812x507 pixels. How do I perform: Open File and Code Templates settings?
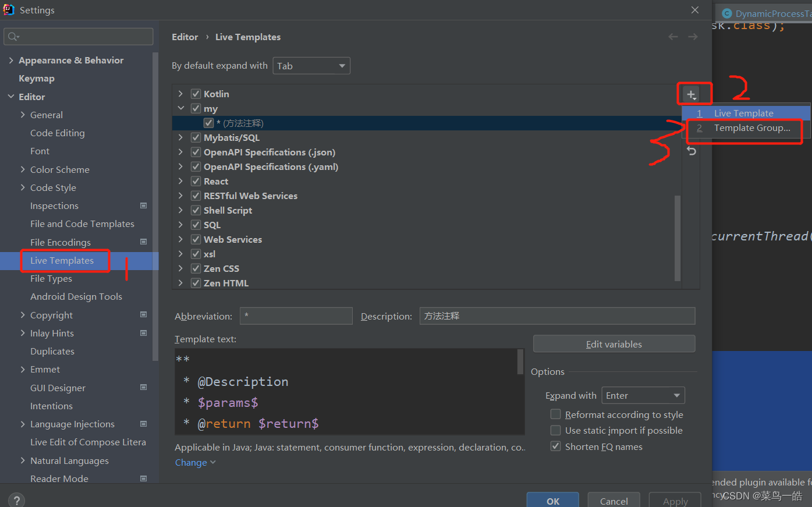coord(82,224)
